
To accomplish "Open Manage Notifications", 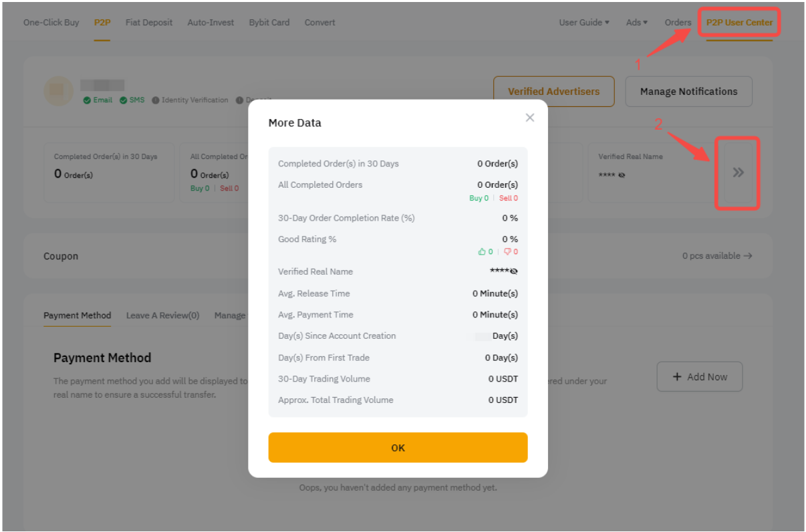I will pos(688,92).
